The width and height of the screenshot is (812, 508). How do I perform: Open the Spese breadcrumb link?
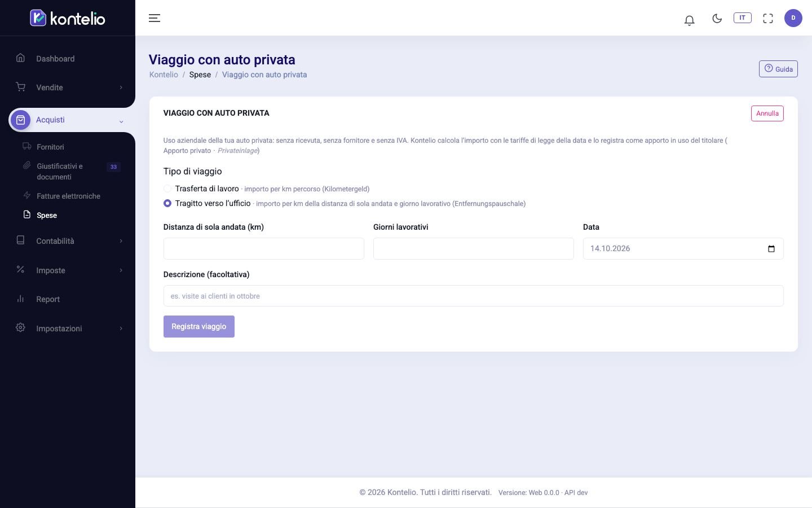click(x=200, y=75)
